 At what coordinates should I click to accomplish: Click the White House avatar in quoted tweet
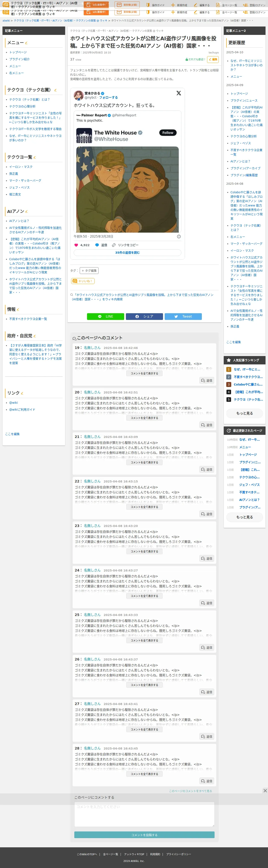(84, 136)
